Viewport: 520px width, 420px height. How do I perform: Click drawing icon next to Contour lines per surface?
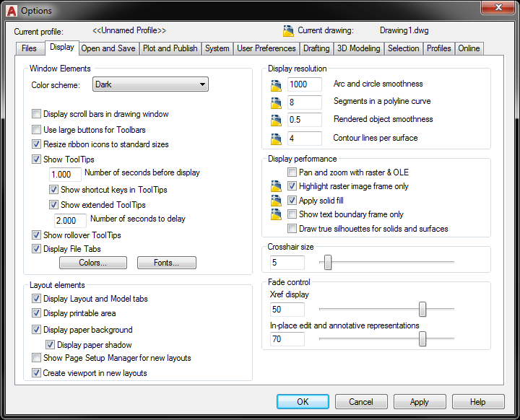pyautogui.click(x=276, y=139)
